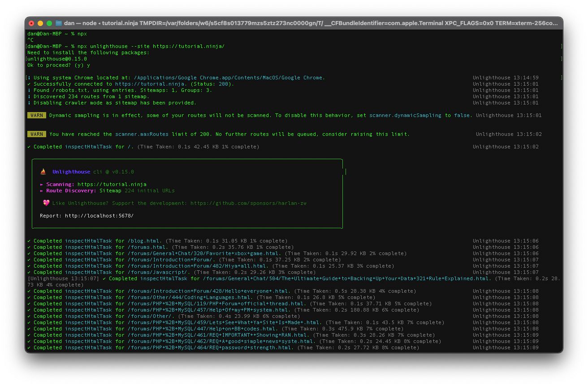This screenshot has height=386, width=588.
Task: Click the first yellow WARN badge
Action: tap(36, 115)
